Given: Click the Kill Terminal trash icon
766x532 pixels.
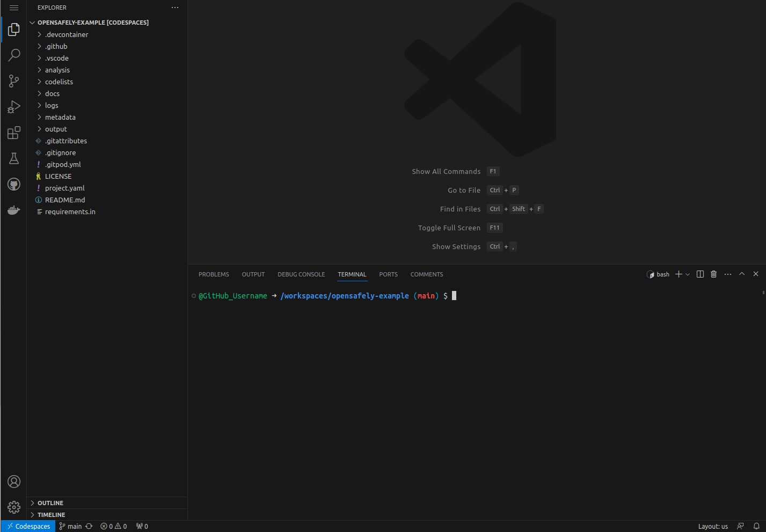Looking at the screenshot, I should (x=713, y=274).
